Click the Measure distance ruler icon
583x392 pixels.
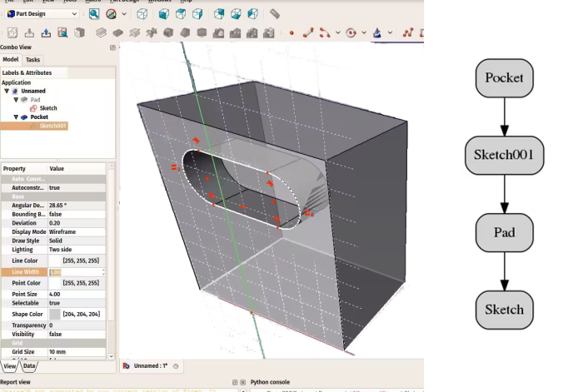[274, 14]
